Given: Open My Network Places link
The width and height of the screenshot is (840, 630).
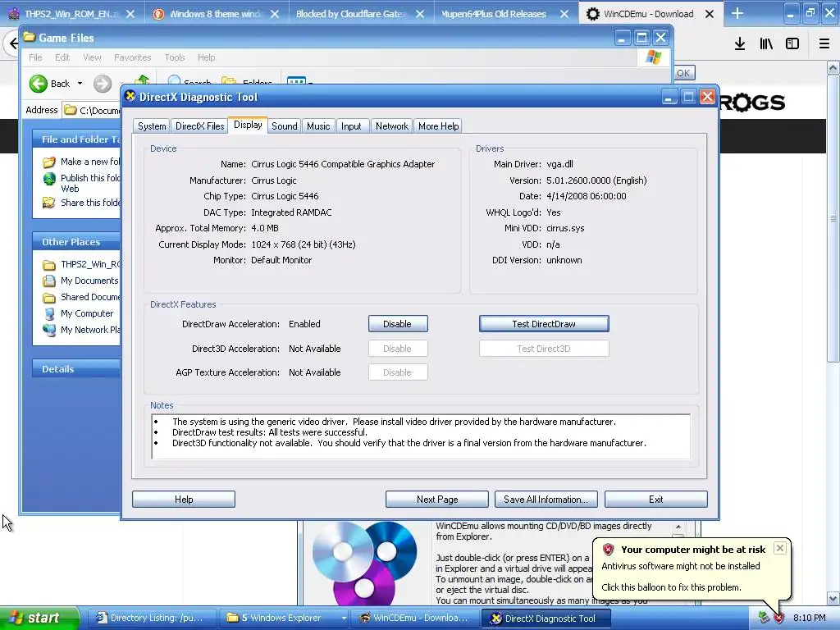Looking at the screenshot, I should coord(83,330).
